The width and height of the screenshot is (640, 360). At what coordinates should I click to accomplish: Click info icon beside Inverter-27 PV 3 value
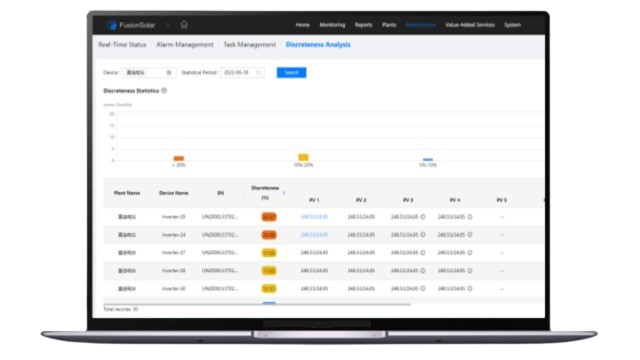(x=423, y=253)
